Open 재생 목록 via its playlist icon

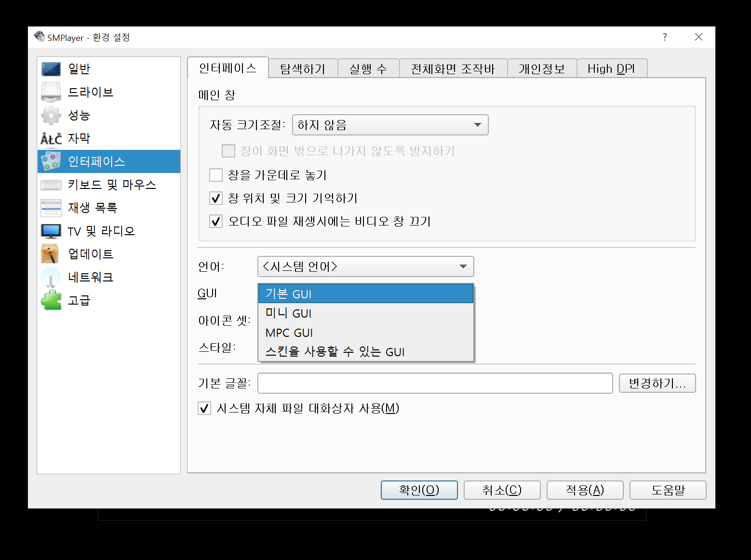(51, 208)
